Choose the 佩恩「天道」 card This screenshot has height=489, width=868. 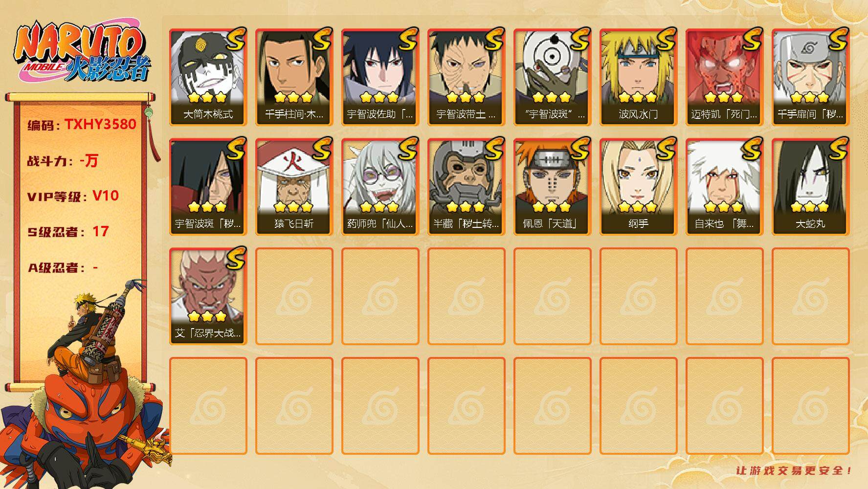click(552, 187)
